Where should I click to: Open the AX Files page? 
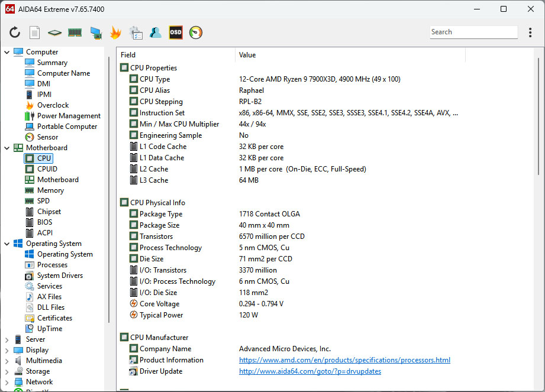[x=49, y=297]
